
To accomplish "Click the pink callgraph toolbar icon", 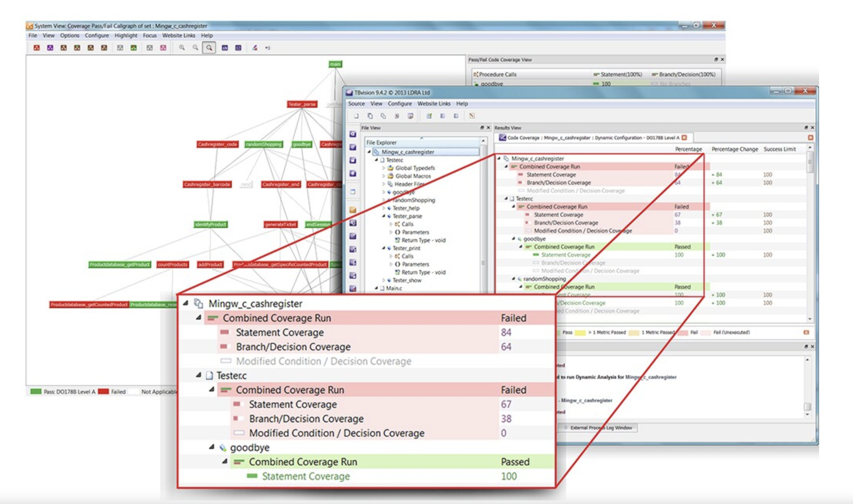I will [x=163, y=48].
